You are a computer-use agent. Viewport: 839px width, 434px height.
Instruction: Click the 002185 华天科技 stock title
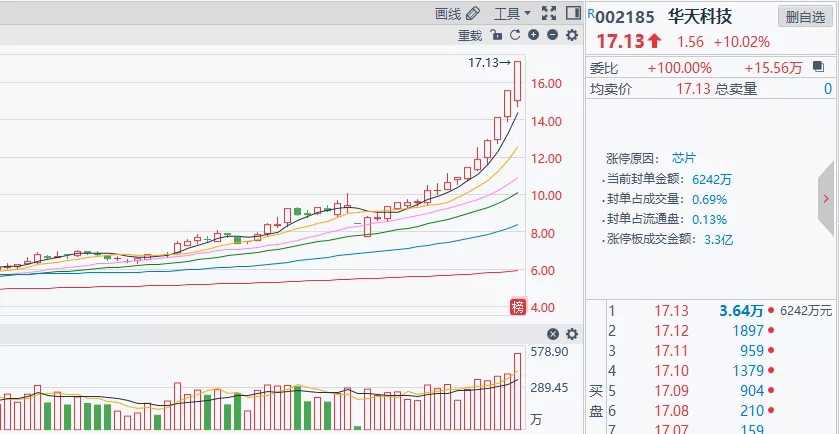pos(663,17)
